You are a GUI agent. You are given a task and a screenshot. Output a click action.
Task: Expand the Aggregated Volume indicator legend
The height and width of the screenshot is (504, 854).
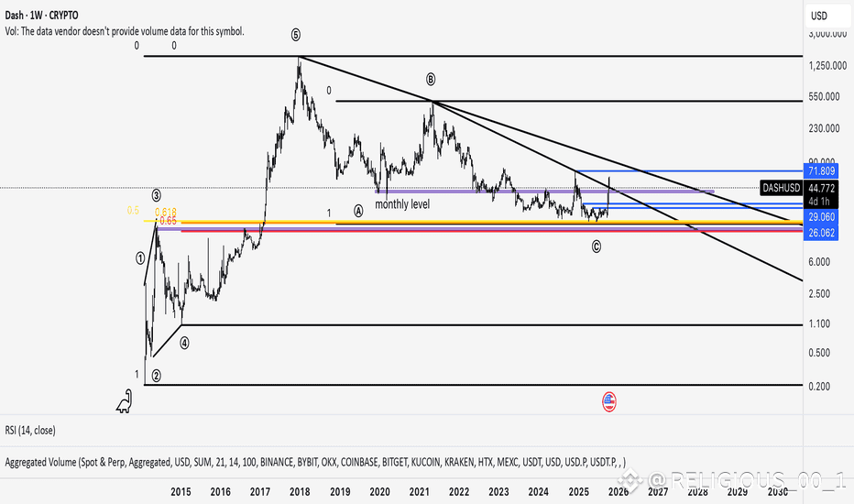315,462
